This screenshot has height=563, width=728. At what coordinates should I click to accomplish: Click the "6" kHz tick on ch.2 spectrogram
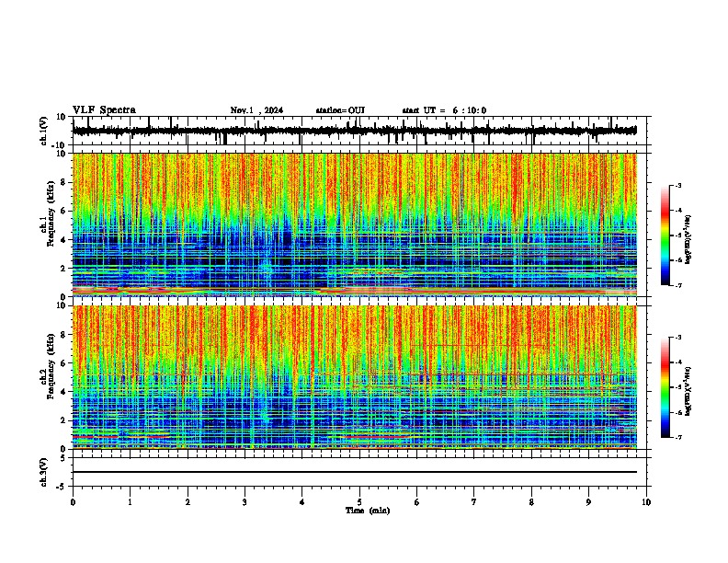(x=63, y=363)
